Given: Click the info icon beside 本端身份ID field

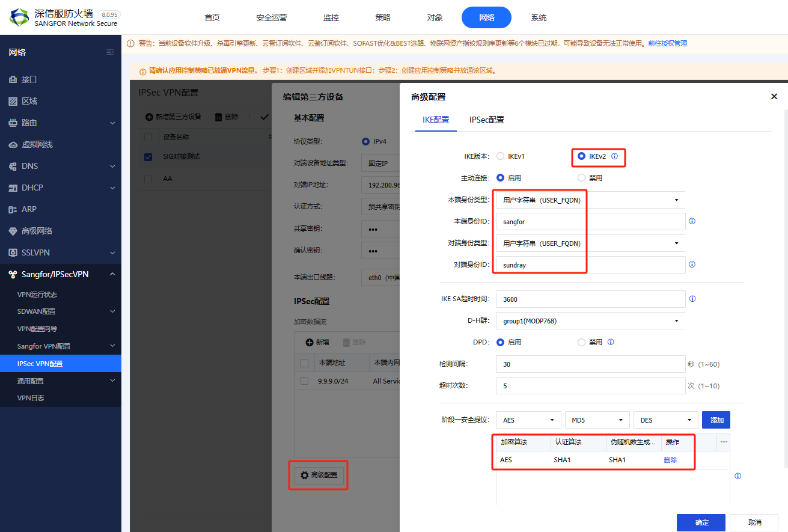Looking at the screenshot, I should click(692, 221).
